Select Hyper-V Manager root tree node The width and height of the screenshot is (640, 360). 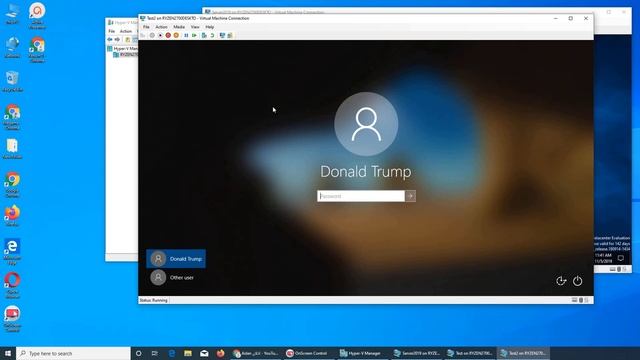(x=122, y=49)
